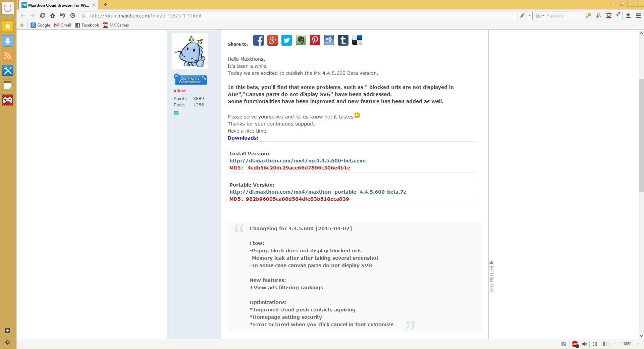Open the browsing history clock icon
Screen dimensions: 644x349
73,15
